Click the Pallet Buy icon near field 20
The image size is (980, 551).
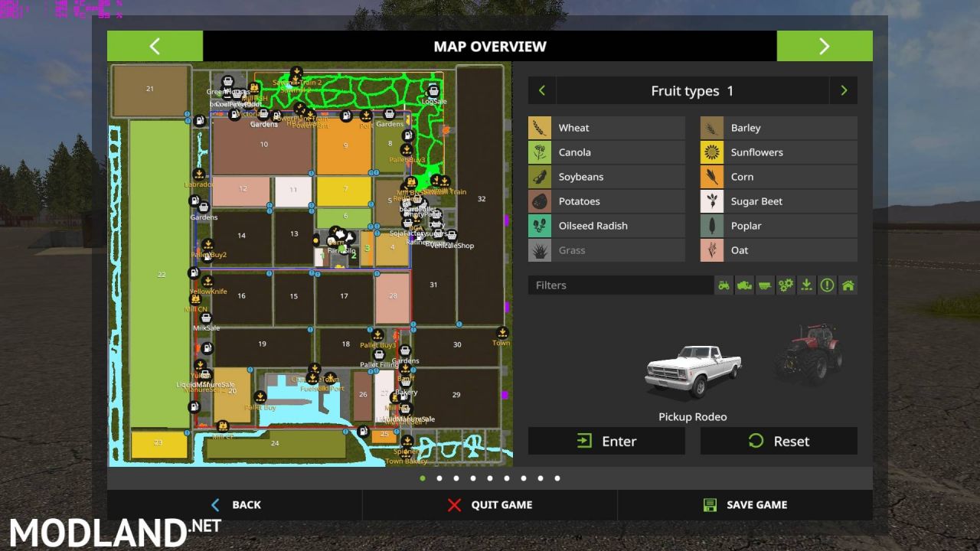click(x=260, y=397)
